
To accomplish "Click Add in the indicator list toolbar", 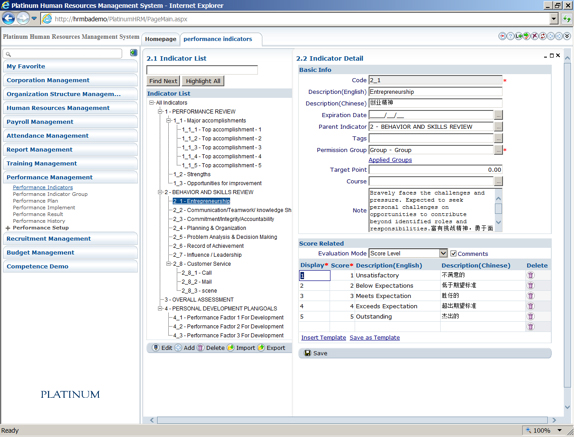I will 185,348.
